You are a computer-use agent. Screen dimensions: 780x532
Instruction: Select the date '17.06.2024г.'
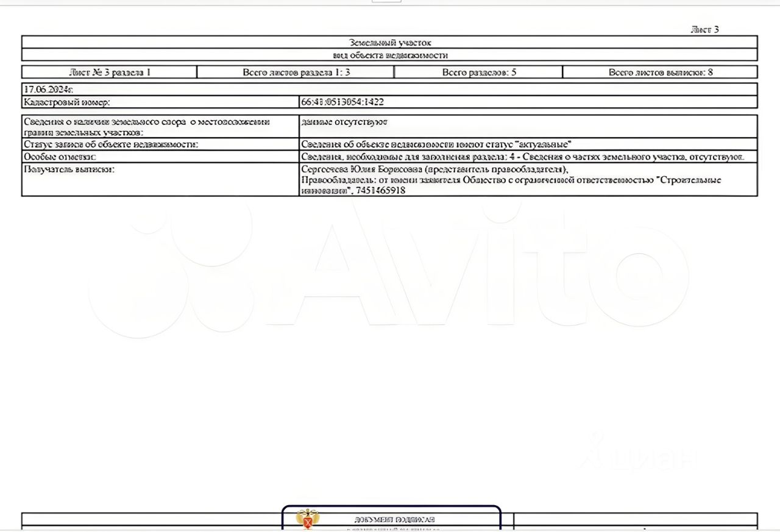coord(48,90)
